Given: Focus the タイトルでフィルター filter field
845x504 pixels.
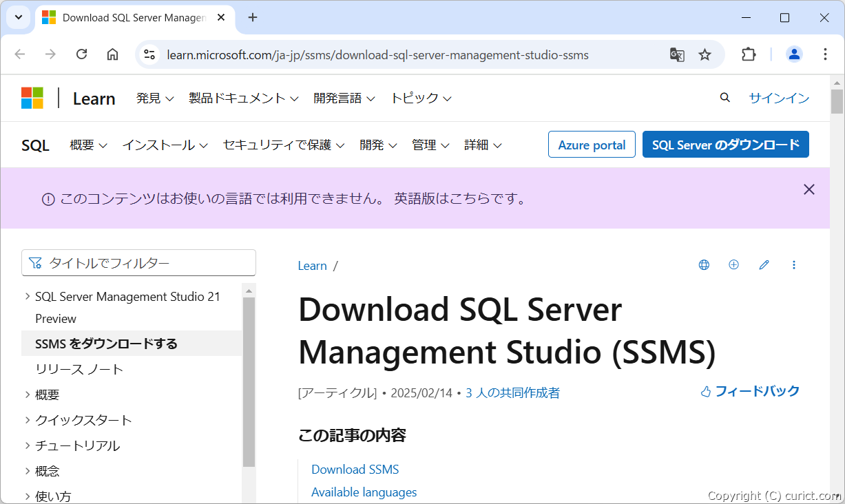Looking at the screenshot, I should 139,263.
